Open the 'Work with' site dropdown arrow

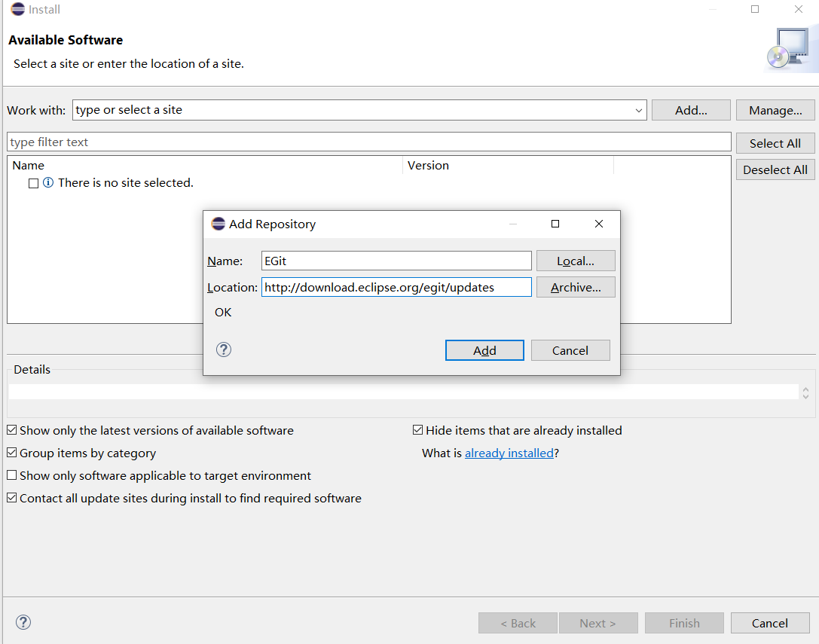pyautogui.click(x=638, y=110)
